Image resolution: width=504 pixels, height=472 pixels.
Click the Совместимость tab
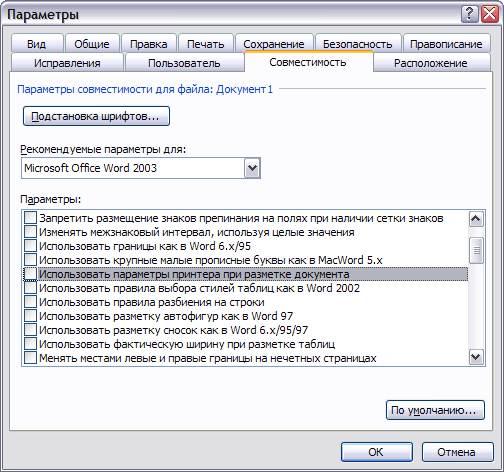[308, 62]
